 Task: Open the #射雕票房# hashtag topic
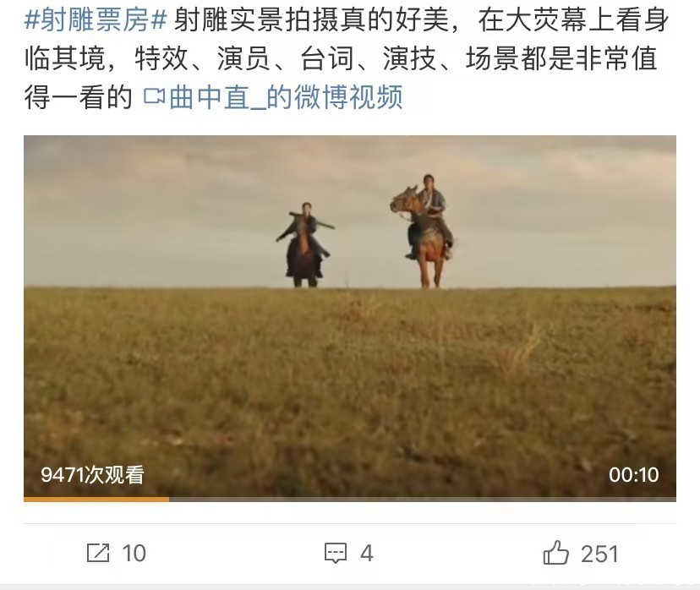click(96, 20)
